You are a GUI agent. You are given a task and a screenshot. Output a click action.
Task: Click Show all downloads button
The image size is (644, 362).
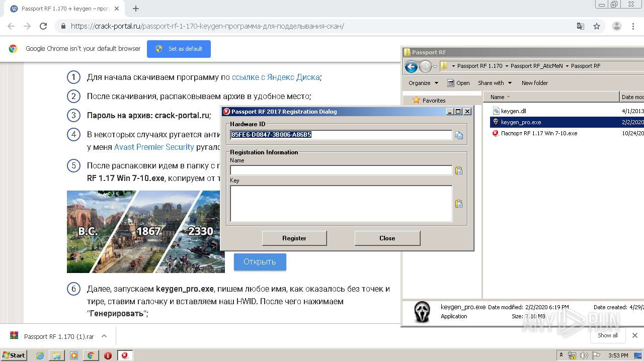coord(607,335)
